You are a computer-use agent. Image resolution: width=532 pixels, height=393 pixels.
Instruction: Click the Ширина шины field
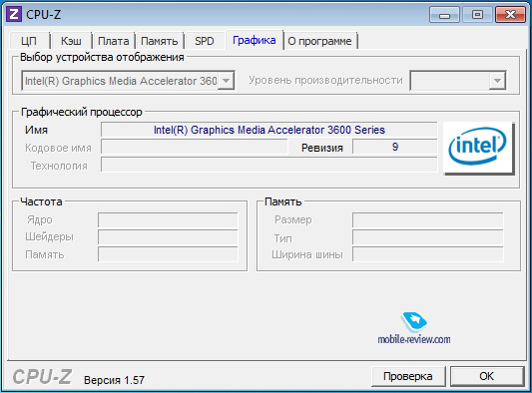tap(428, 254)
